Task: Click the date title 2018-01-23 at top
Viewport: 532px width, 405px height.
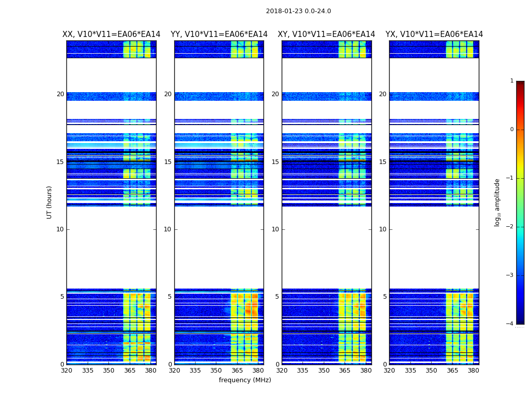Action: [x=298, y=11]
